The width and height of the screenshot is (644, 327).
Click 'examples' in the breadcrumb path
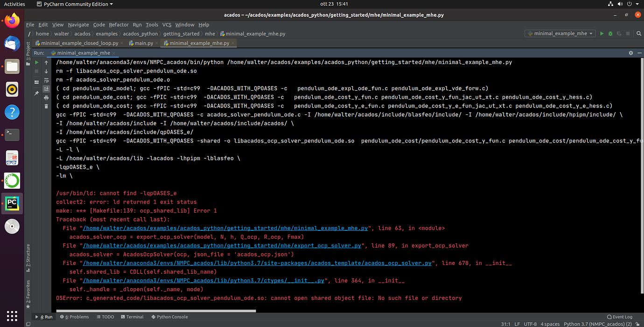[107, 34]
